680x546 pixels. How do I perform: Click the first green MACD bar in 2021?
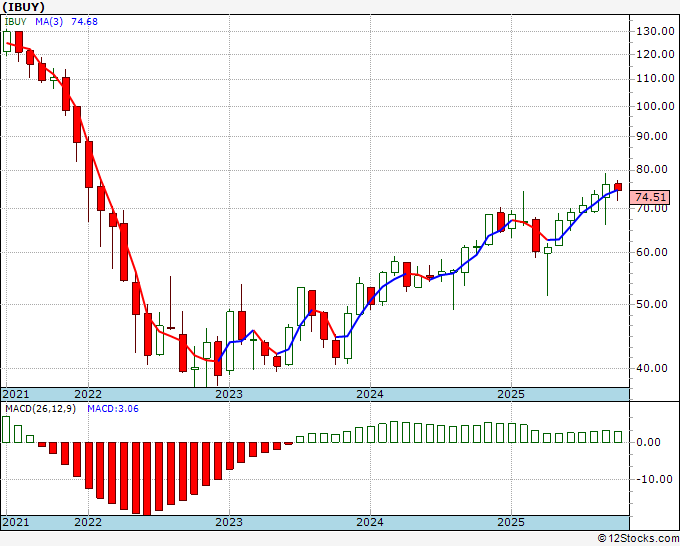pos(6,429)
